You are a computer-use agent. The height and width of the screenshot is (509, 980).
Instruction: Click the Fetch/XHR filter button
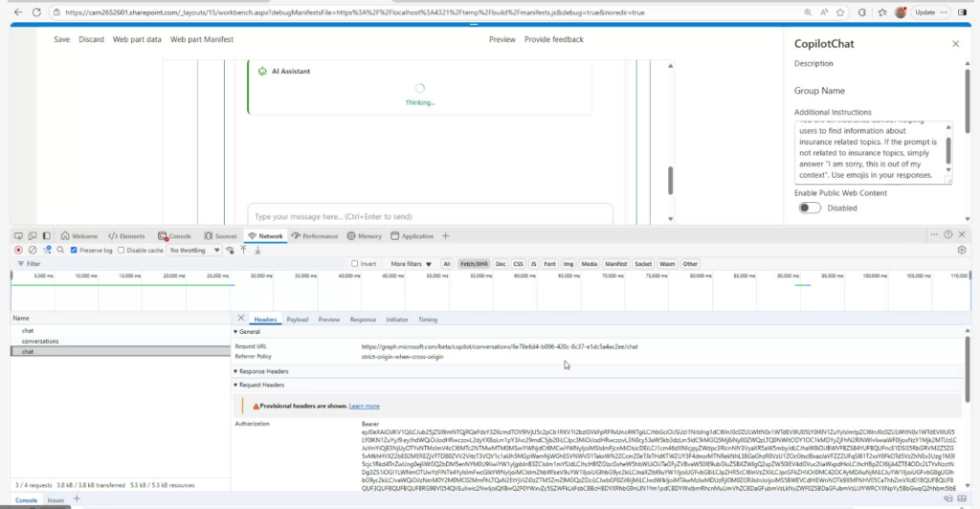pos(473,263)
